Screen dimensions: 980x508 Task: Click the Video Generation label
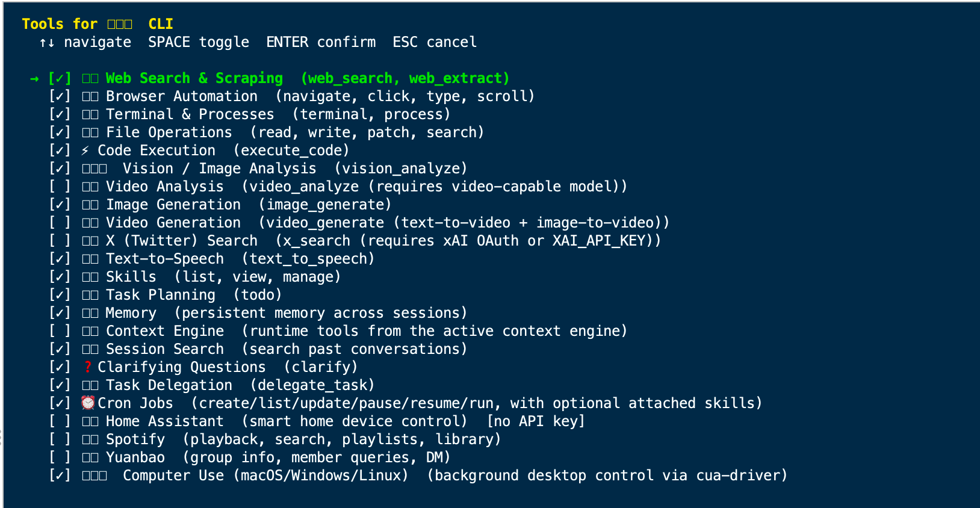(x=173, y=223)
